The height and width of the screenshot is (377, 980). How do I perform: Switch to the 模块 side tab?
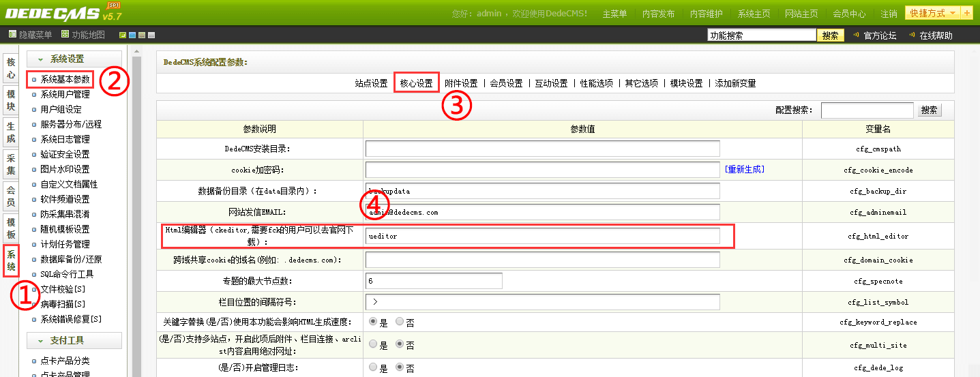click(10, 100)
